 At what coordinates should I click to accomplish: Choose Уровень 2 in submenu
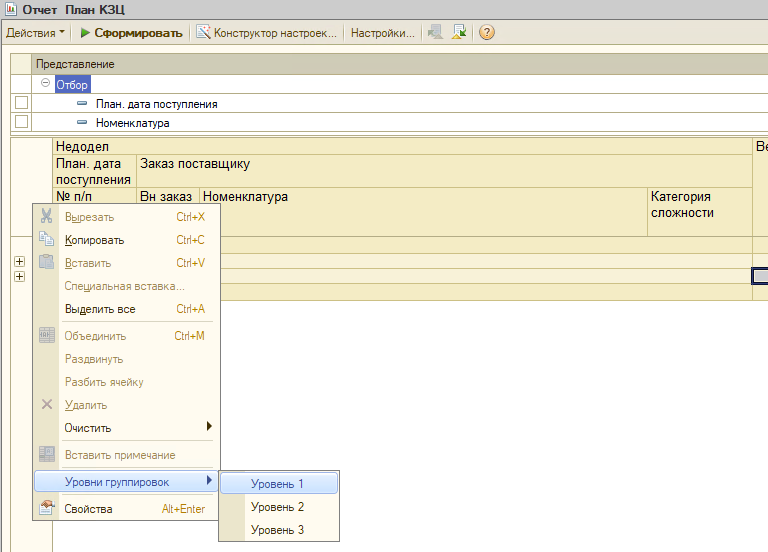[279, 507]
